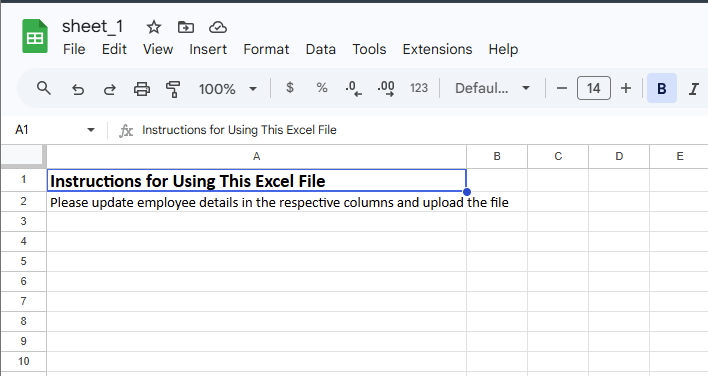The height and width of the screenshot is (376, 708).
Task: Increase font size with plus button
Action: pos(626,88)
